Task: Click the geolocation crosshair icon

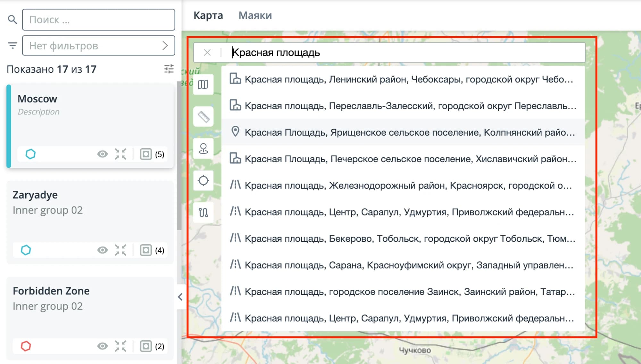Action: click(x=204, y=180)
